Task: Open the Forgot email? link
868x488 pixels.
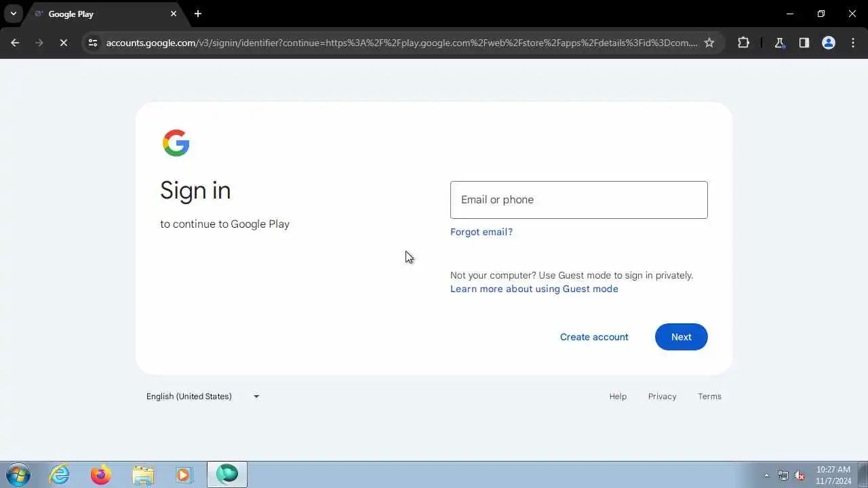Action: click(x=481, y=232)
